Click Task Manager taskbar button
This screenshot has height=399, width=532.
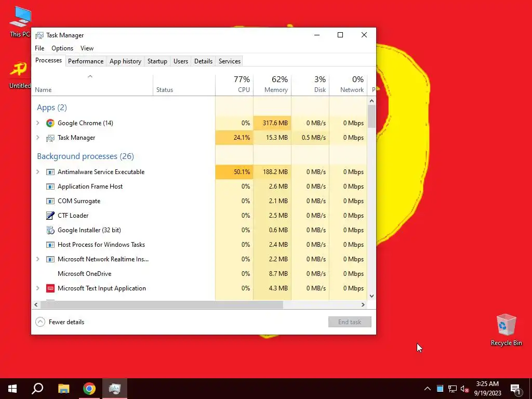point(115,389)
